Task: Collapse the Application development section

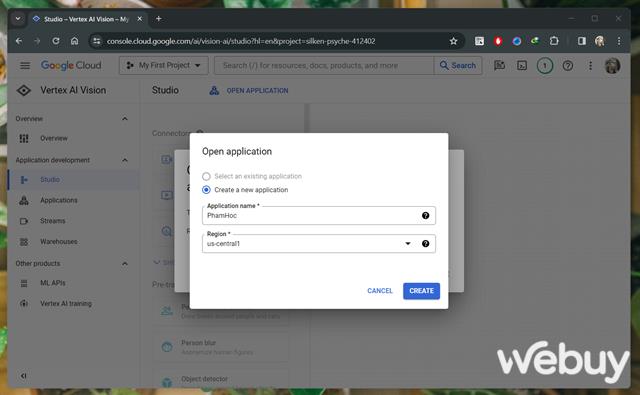Action: 125,160
